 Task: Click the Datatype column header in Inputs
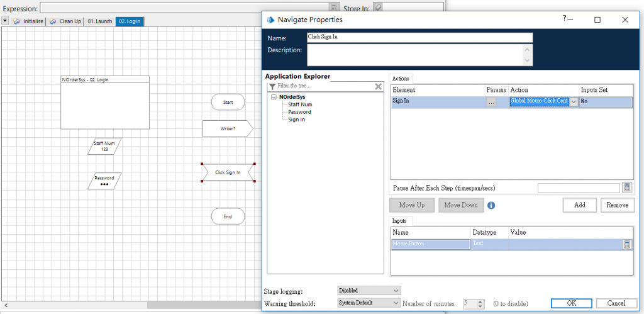489,233
